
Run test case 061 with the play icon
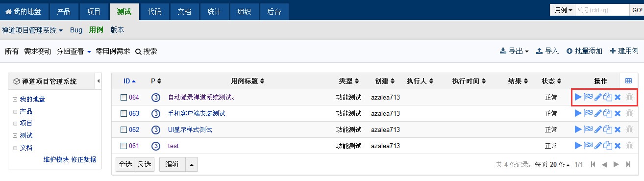click(578, 146)
